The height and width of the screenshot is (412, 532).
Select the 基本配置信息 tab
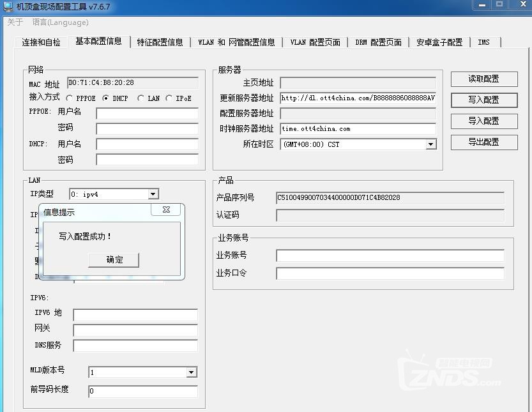pyautogui.click(x=99, y=42)
